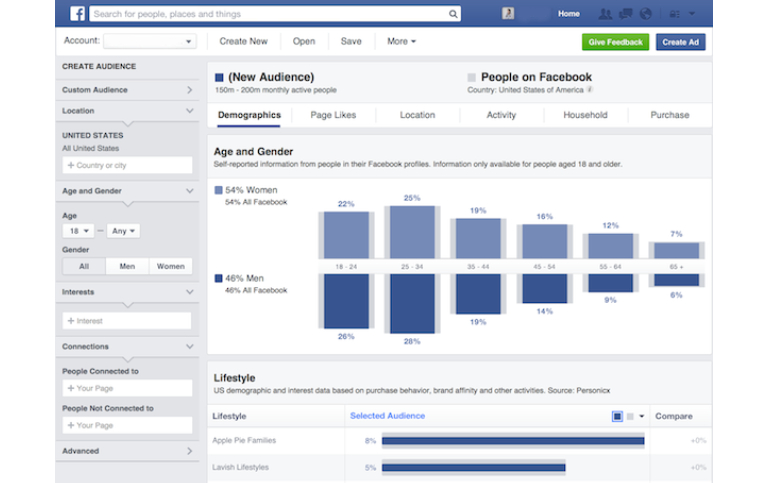Viewport: 768px width, 483px height.
Task: Collapse the Age and Gender section
Action: point(127,191)
